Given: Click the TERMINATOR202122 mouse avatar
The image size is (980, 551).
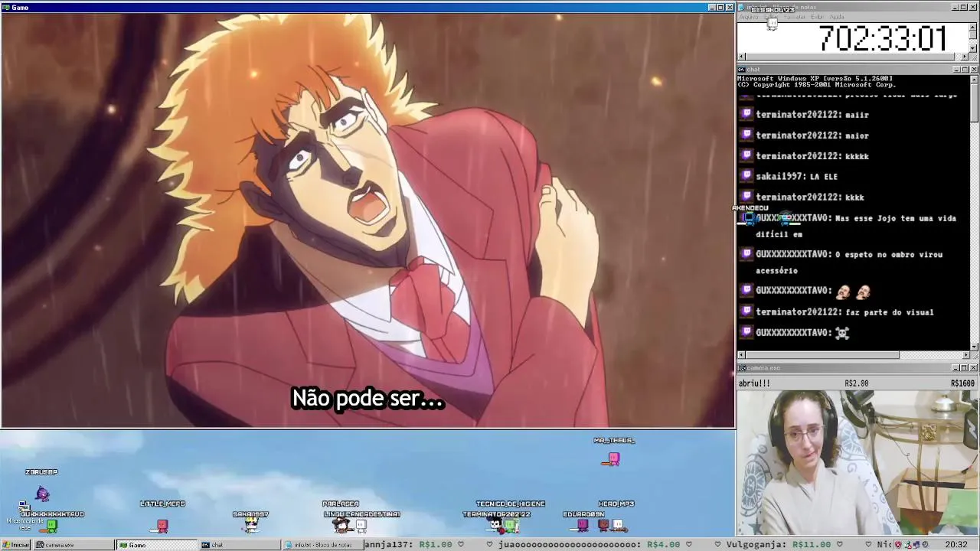Looking at the screenshot, I should [496, 525].
